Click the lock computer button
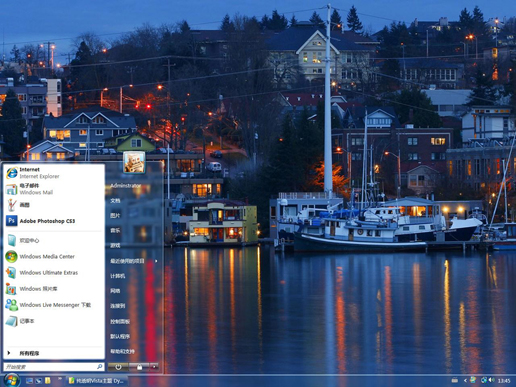 tap(139, 367)
